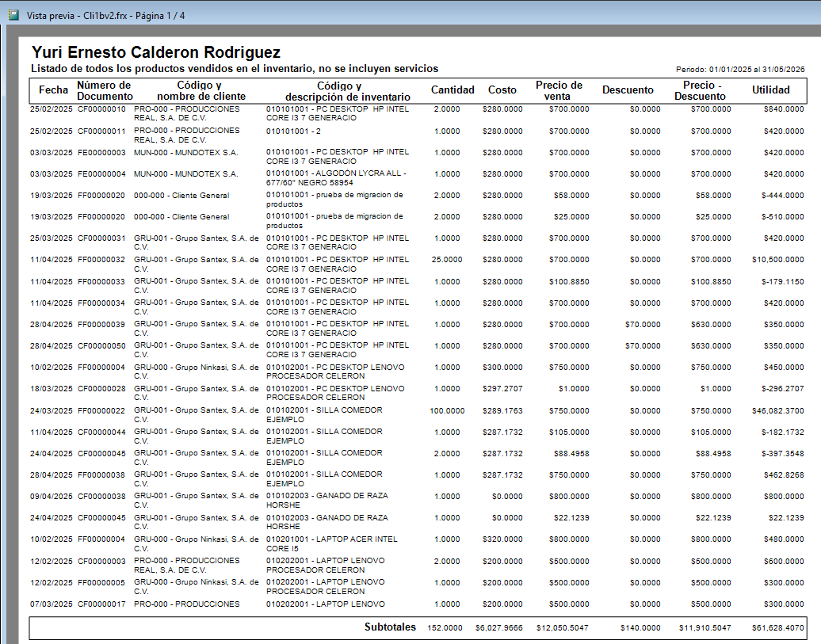Click the report preview window icon

13,15
